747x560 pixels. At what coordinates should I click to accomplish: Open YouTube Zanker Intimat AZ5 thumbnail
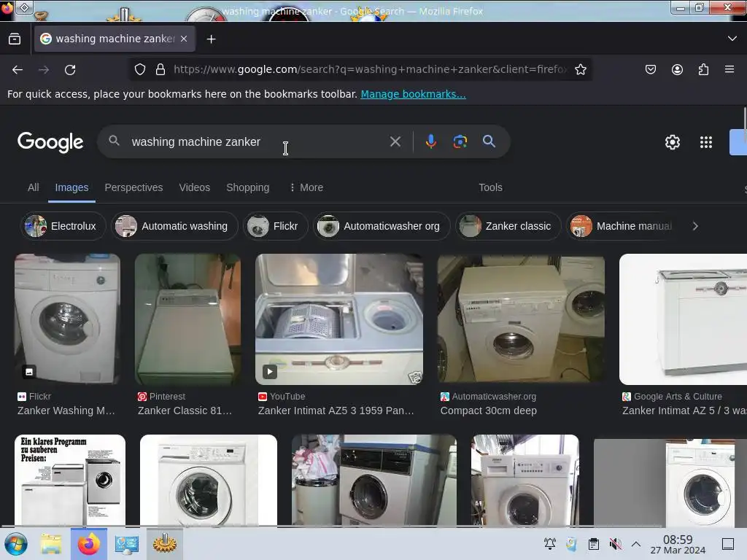[x=338, y=319]
